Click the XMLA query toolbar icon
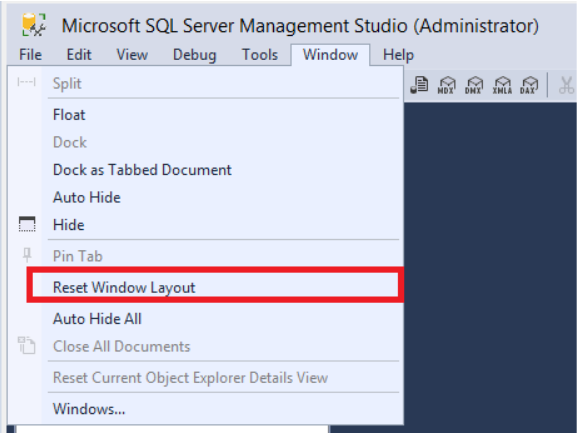This screenshot has height=433, width=580. click(502, 85)
